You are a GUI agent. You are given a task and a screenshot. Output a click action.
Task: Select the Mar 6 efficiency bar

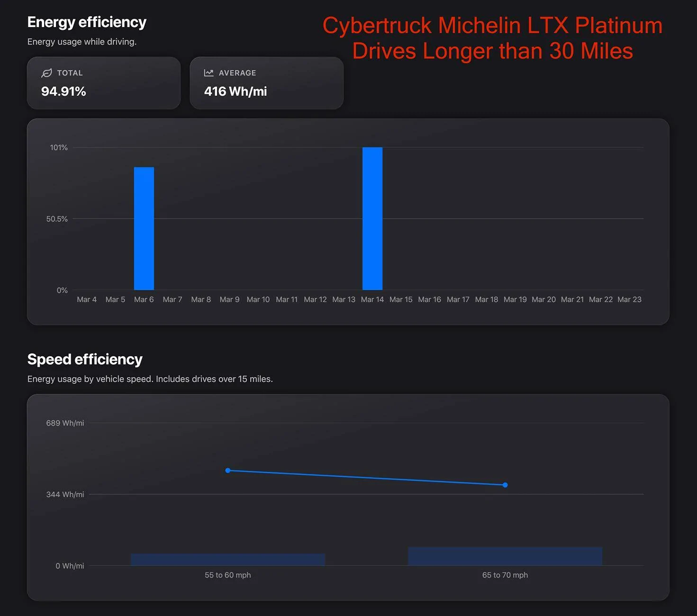click(144, 228)
